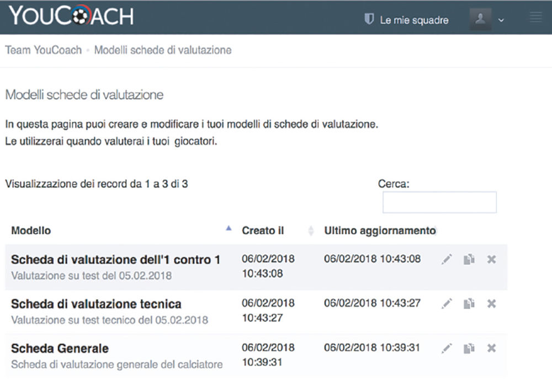The width and height of the screenshot is (552, 392).
Task: Click the YouCoach logo
Action: (x=69, y=16)
